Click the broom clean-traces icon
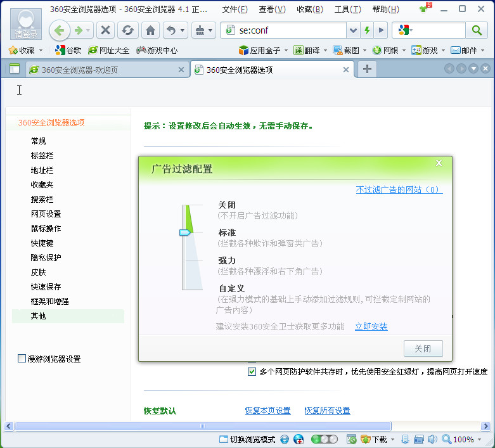 click(200, 30)
